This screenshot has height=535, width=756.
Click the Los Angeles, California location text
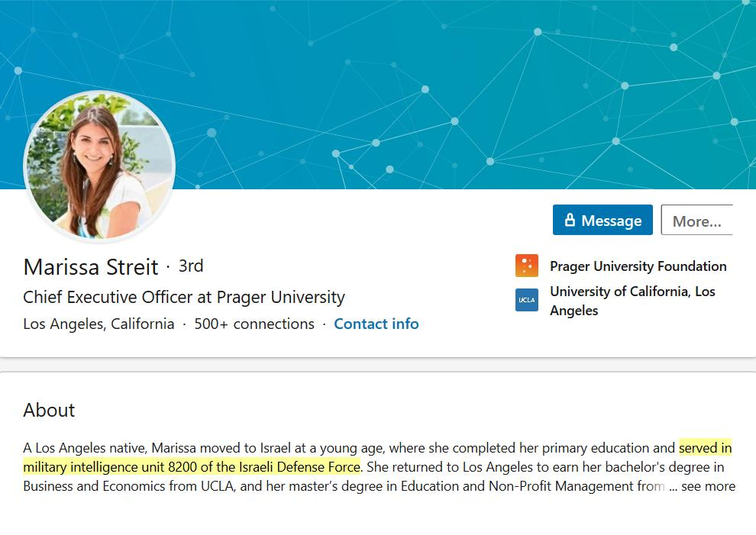(99, 324)
